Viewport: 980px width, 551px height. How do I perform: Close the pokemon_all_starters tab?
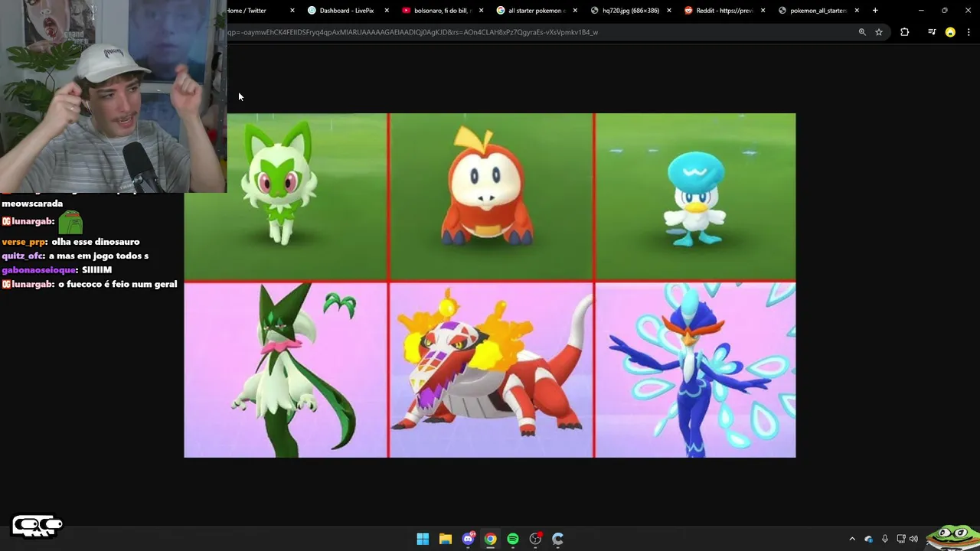(x=857, y=11)
